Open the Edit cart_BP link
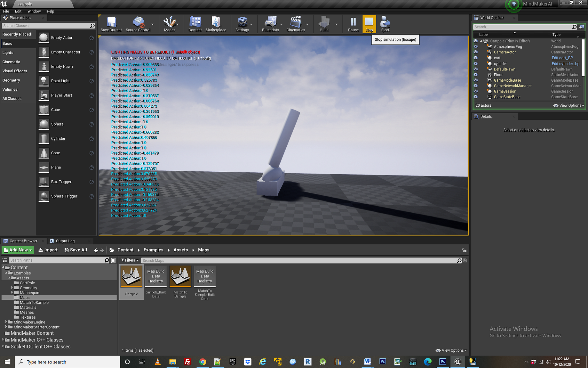This screenshot has width=588, height=368. coord(562,58)
